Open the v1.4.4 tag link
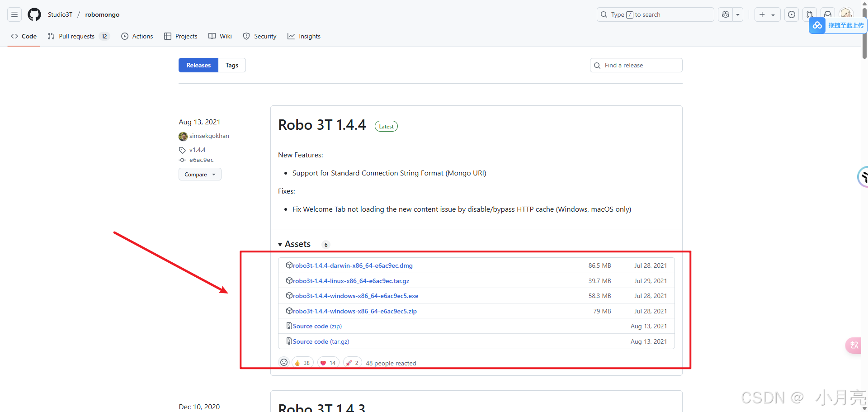 (x=197, y=150)
